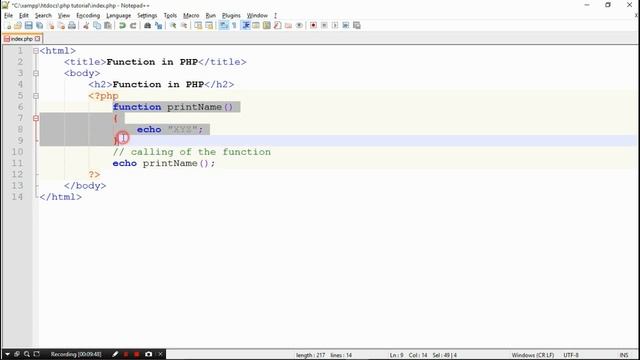The image size is (640, 360).
Task: Open the Search menu
Action: pyautogui.click(x=43, y=16)
